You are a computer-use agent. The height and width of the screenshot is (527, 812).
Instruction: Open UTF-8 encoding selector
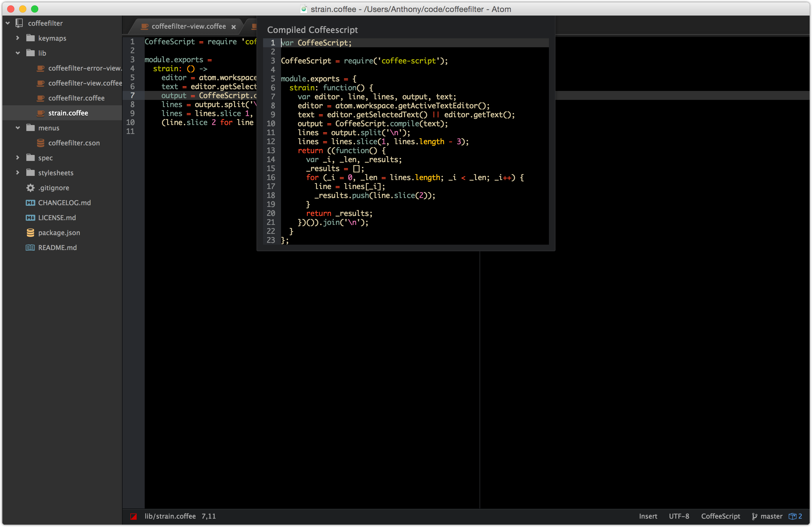pyautogui.click(x=679, y=517)
